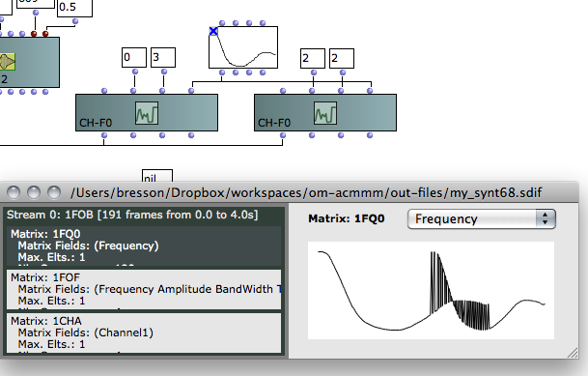588x376 pixels.
Task: Click the first output of left CH-F0
Action: click(x=104, y=135)
